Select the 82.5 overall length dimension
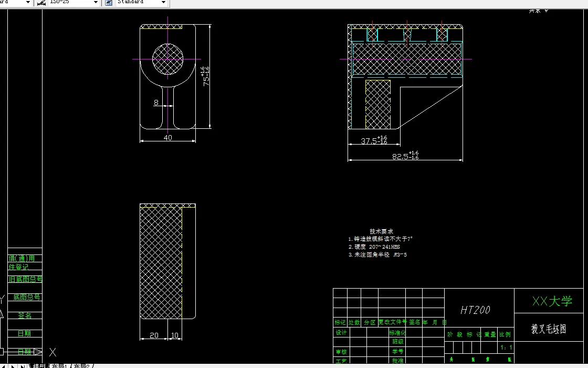Screen dimensions: 588x368 pos(405,156)
